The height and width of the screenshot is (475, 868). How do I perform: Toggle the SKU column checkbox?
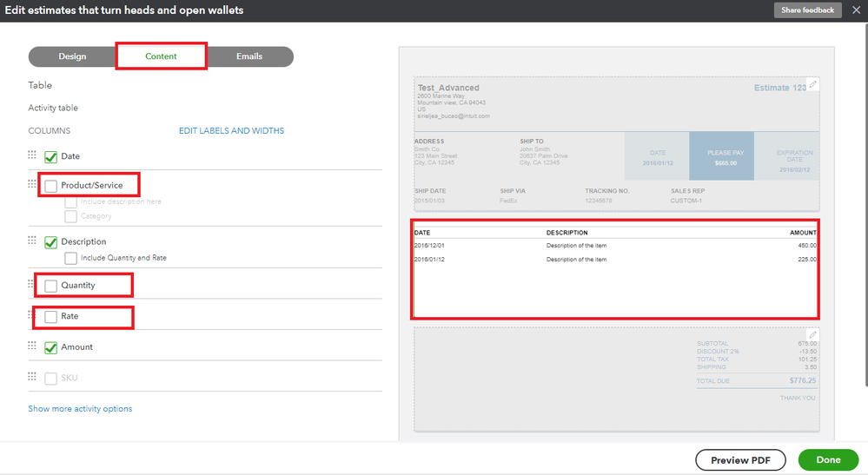pos(51,379)
